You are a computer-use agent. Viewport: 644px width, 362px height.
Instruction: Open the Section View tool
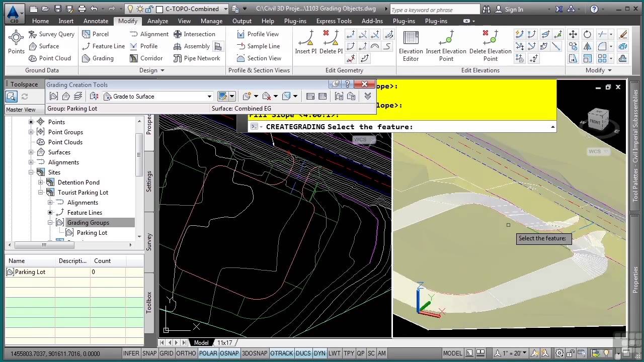(x=259, y=58)
